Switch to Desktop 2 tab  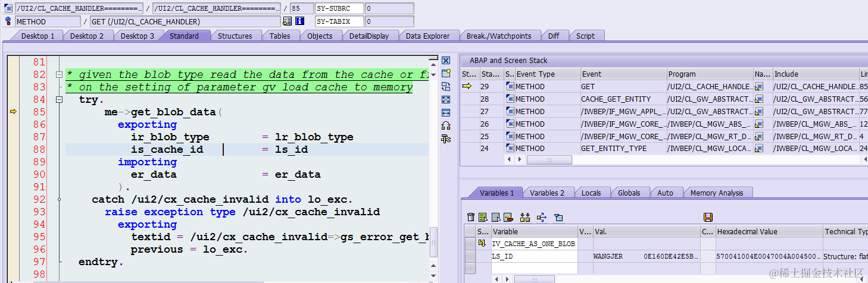coord(87,36)
